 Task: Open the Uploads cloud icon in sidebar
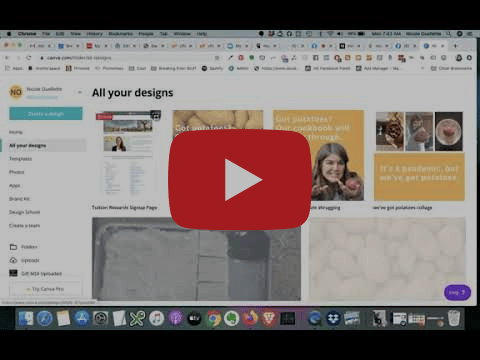click(x=13, y=260)
